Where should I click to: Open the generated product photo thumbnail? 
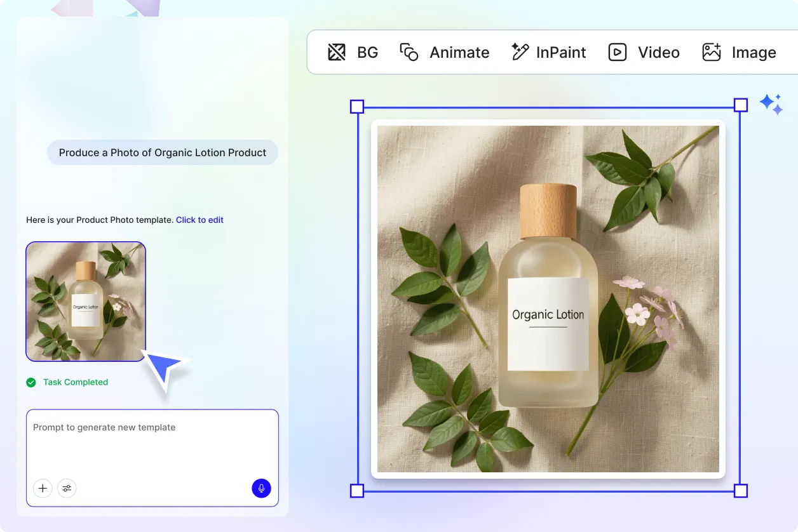(x=86, y=302)
